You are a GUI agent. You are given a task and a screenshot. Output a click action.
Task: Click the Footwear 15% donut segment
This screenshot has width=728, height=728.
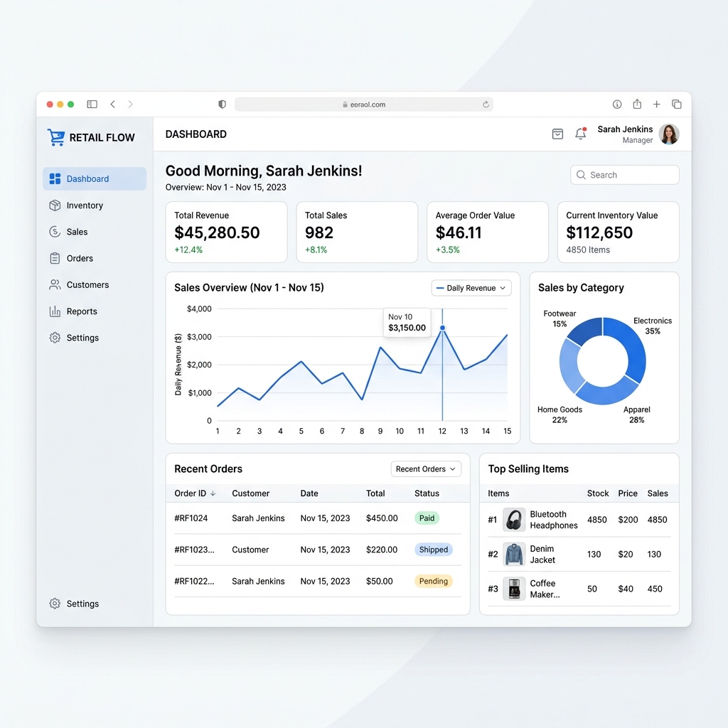(x=586, y=330)
